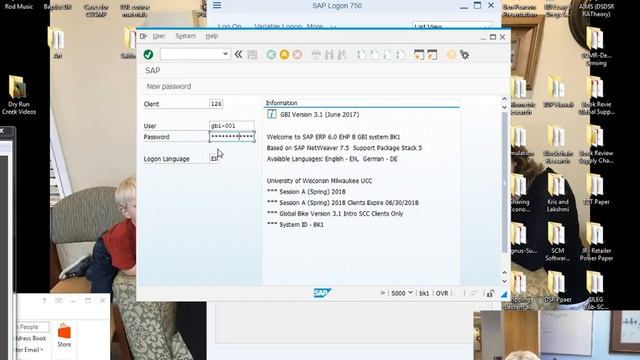Viewport: 640px width, 360px height.
Task: Open the System menu
Action: point(185,36)
